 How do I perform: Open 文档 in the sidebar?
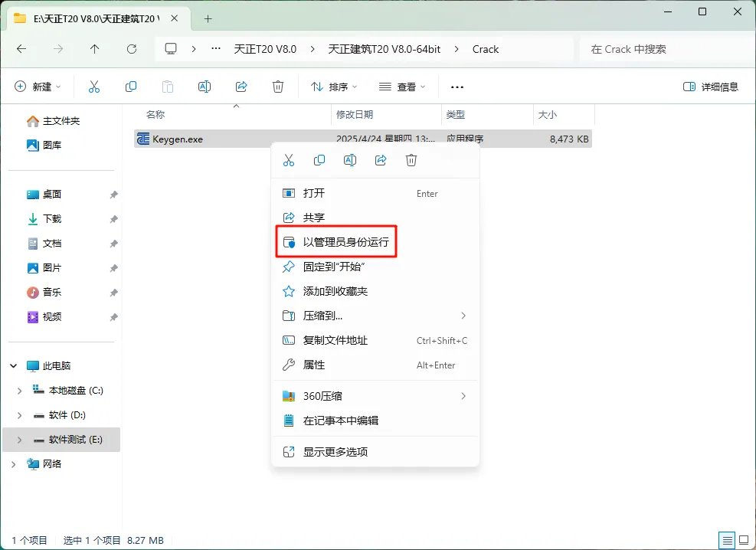pos(61,244)
